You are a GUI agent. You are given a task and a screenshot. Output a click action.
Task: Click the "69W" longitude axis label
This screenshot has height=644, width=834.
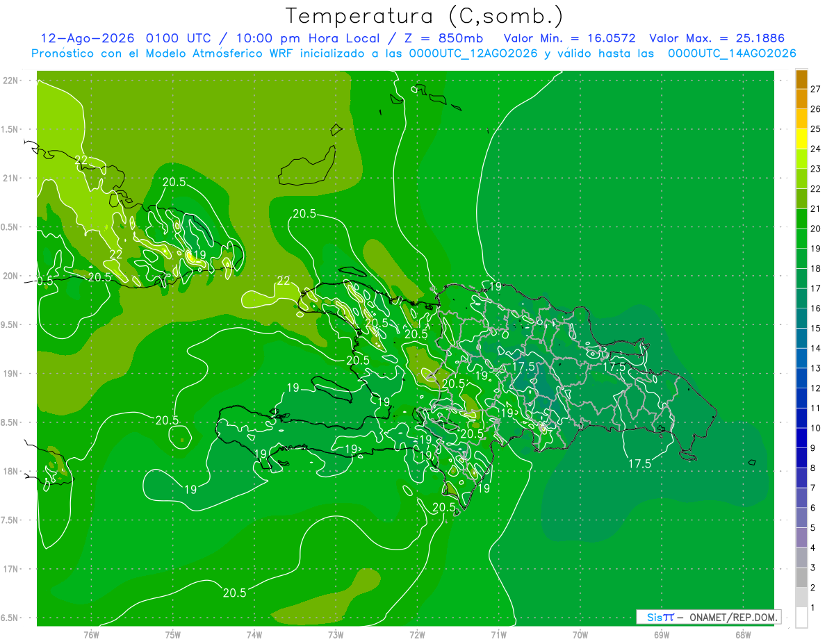point(662,634)
